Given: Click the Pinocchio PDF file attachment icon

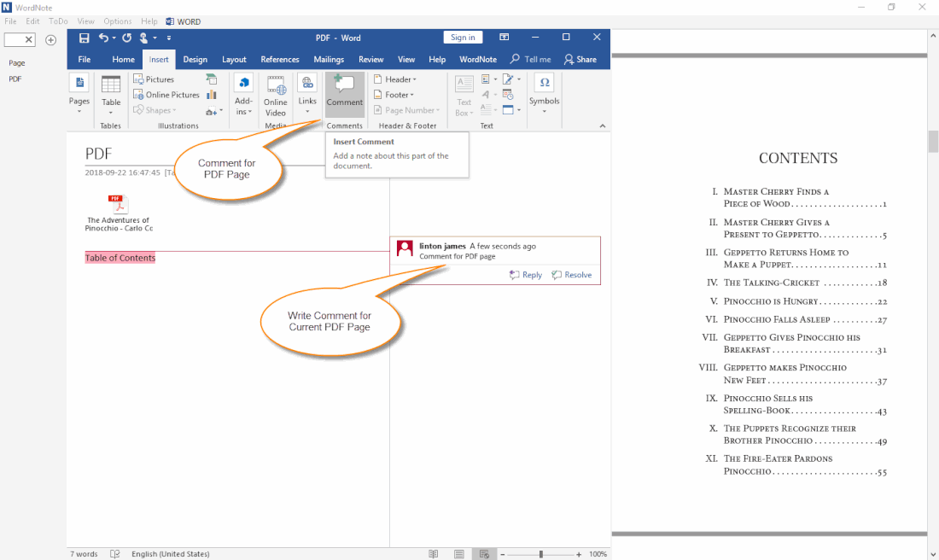Looking at the screenshot, I should 119,205.
